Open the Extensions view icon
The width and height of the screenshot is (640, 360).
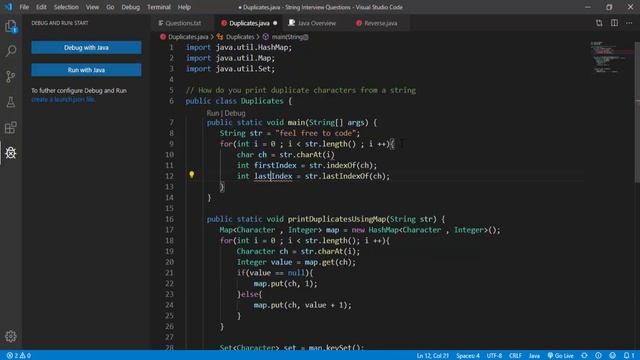point(11,127)
